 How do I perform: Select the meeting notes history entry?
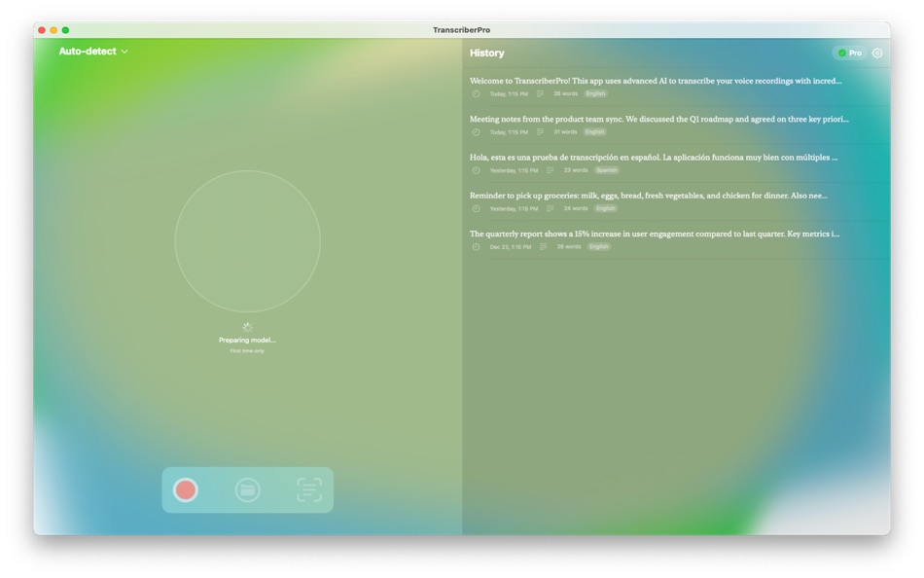pyautogui.click(x=659, y=119)
